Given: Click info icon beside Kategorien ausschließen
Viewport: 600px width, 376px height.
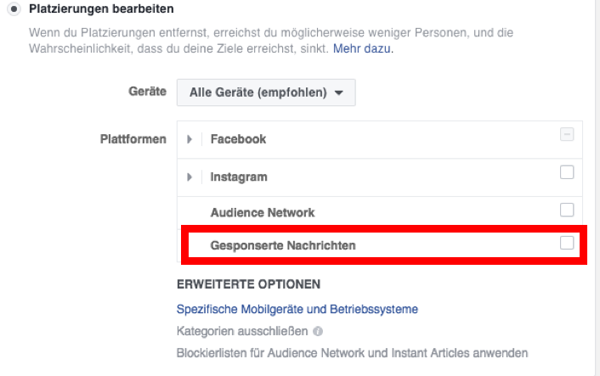Looking at the screenshot, I should pos(318,331).
